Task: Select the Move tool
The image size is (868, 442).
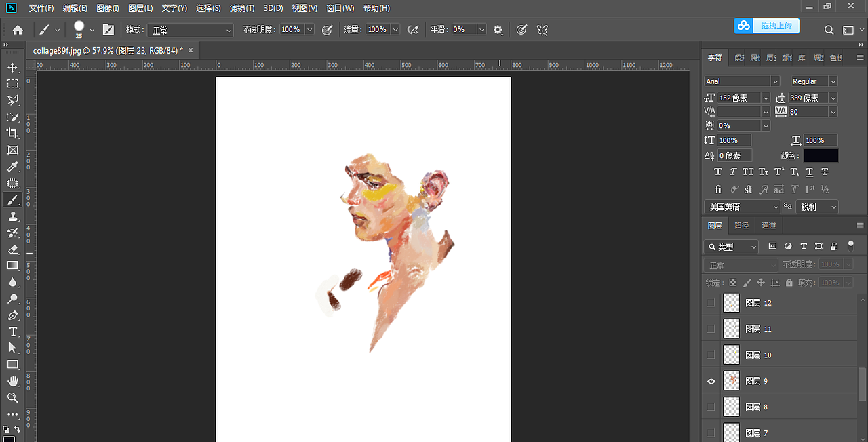Action: pos(13,68)
